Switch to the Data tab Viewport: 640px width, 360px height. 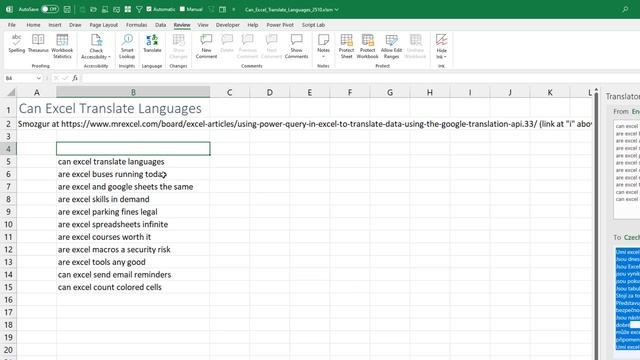(x=160, y=25)
